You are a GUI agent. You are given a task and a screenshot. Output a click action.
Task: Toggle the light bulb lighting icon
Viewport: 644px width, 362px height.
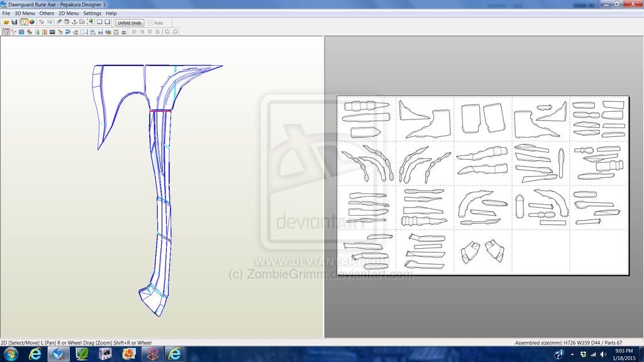point(25,22)
